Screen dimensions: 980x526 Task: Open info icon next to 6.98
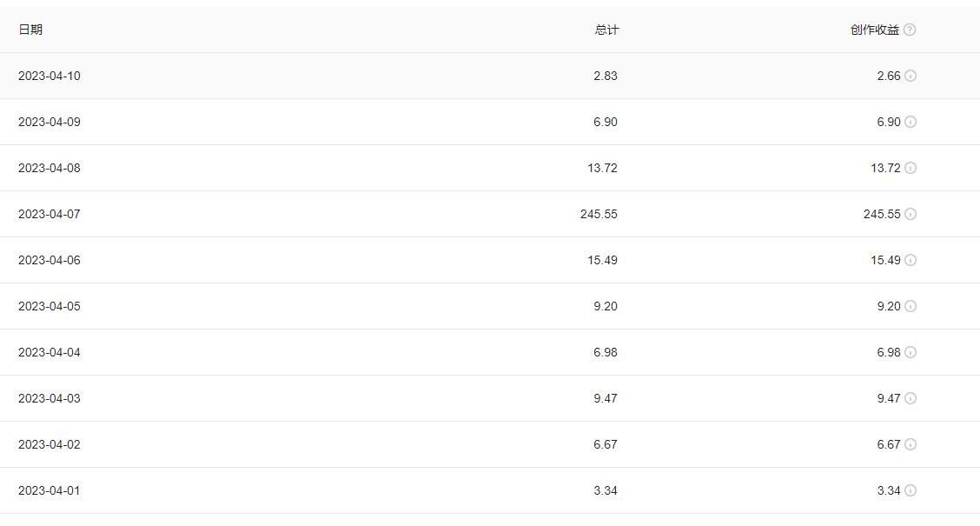[910, 352]
